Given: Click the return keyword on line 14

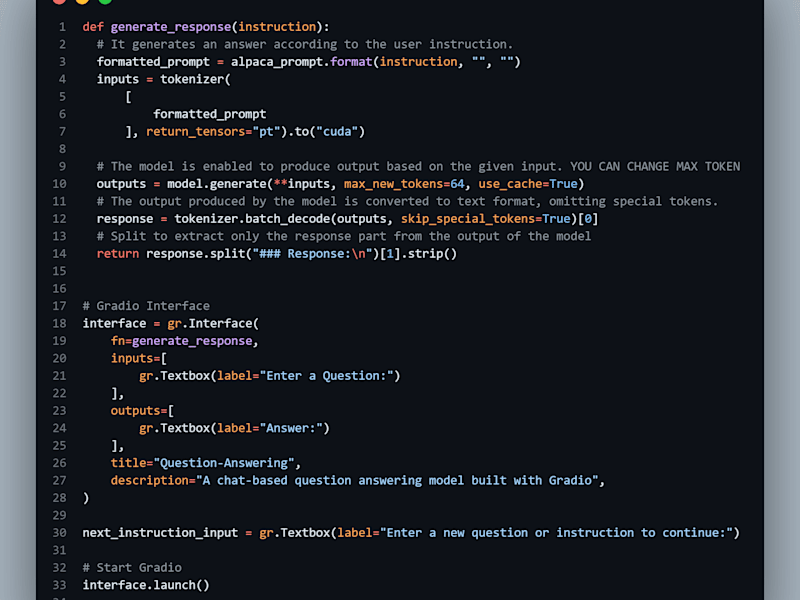Looking at the screenshot, I should [118, 254].
